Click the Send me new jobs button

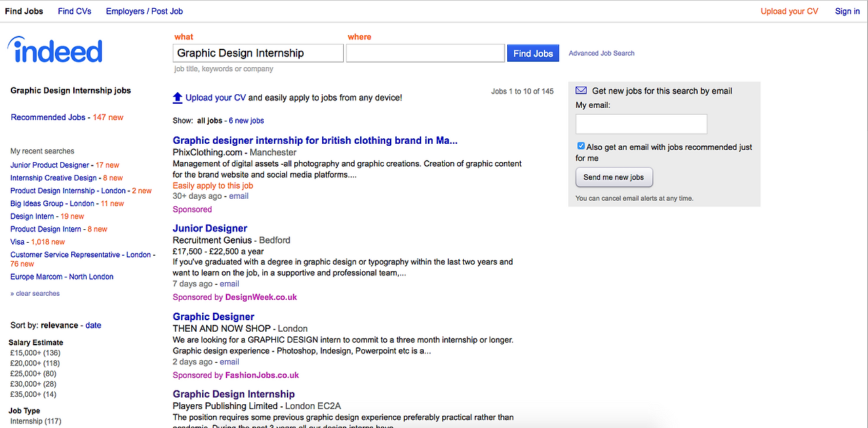pos(614,177)
